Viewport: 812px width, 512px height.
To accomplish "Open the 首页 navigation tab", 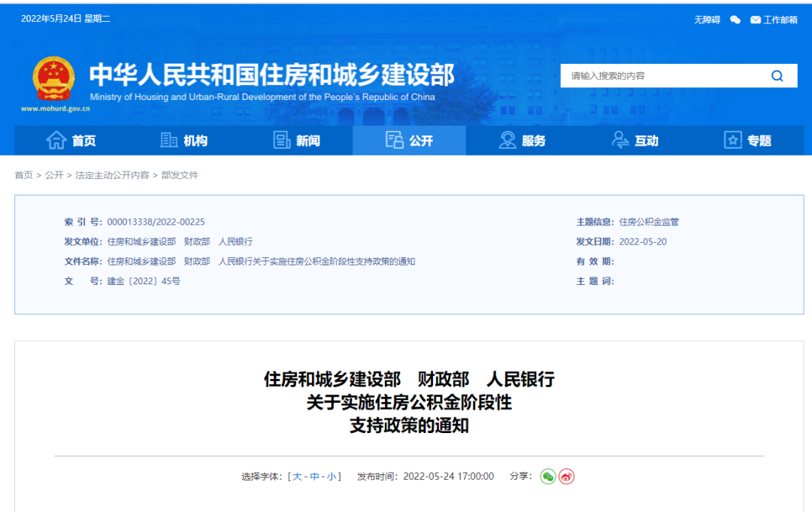I will click(x=71, y=141).
